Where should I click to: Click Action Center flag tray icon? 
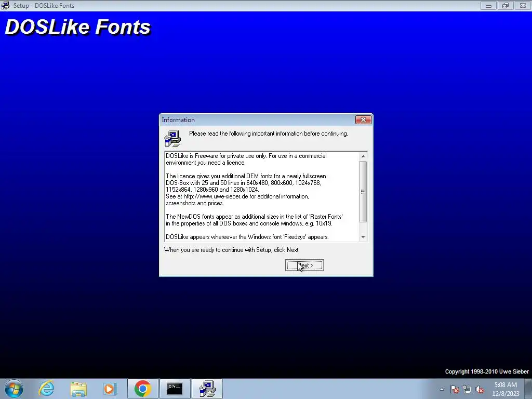pos(454,389)
